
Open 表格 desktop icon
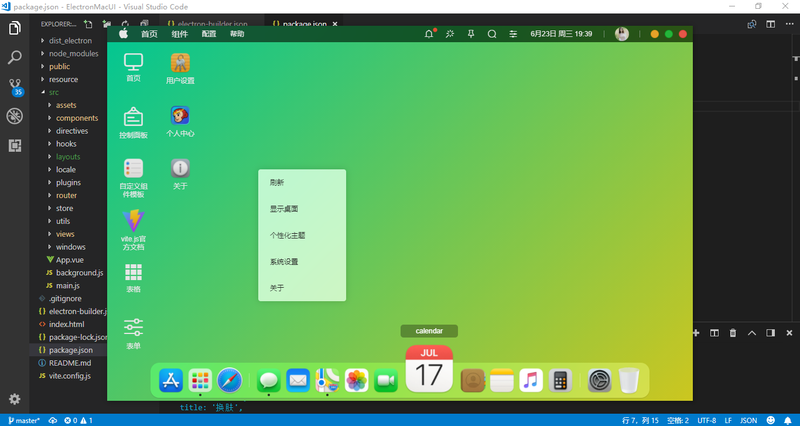tap(133, 278)
